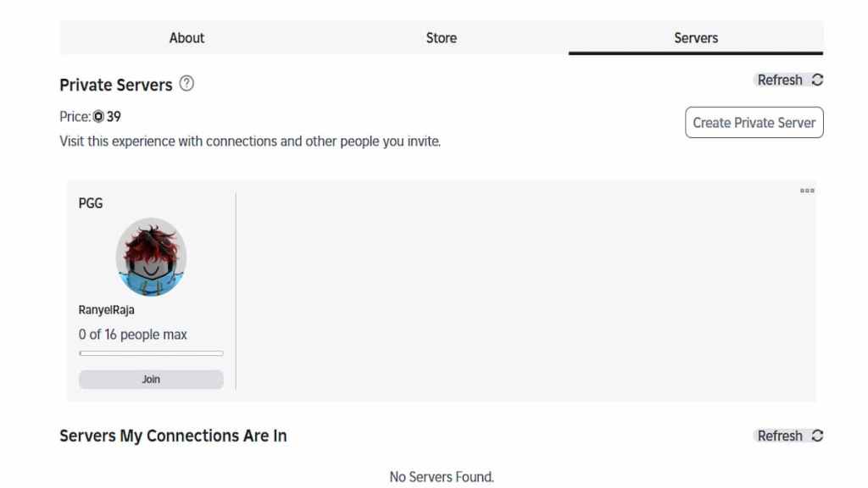Open the ellipsis options menu on the PGG server
868x488 pixels.
[x=808, y=190]
